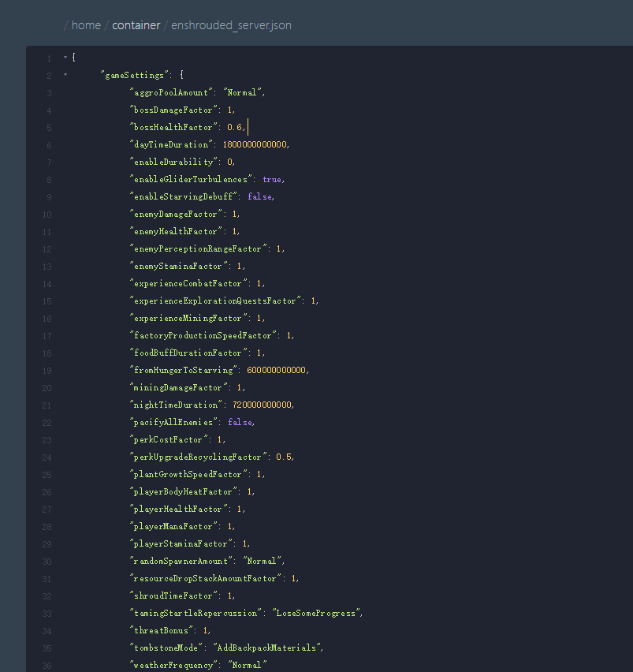This screenshot has height=672, width=633.
Task: Collapse the gameSettings block fold arrow
Action: (65, 76)
